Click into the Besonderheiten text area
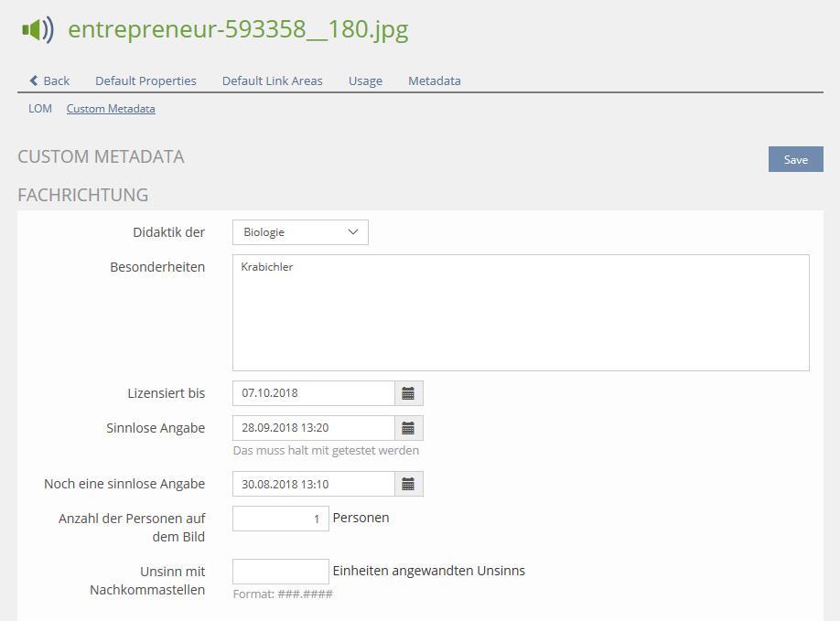The width and height of the screenshot is (840, 621). click(x=520, y=313)
